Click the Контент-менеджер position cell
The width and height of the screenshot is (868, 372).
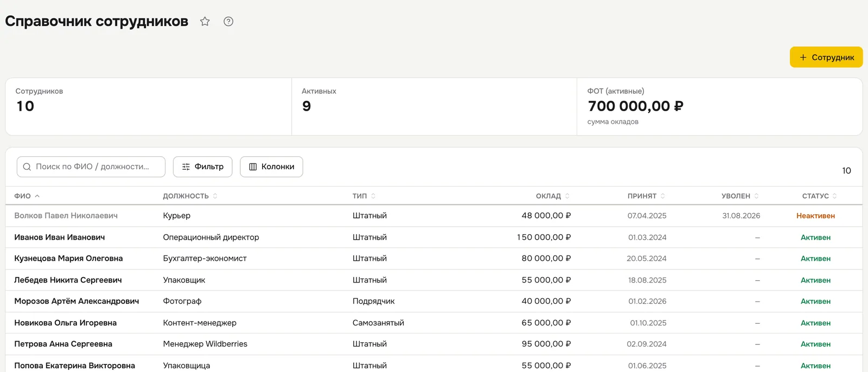[x=200, y=323]
